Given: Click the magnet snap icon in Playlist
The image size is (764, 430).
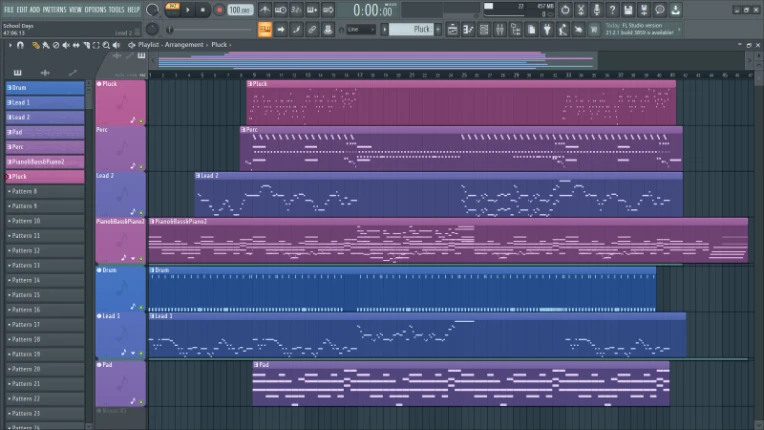Looking at the screenshot, I should 20,45.
